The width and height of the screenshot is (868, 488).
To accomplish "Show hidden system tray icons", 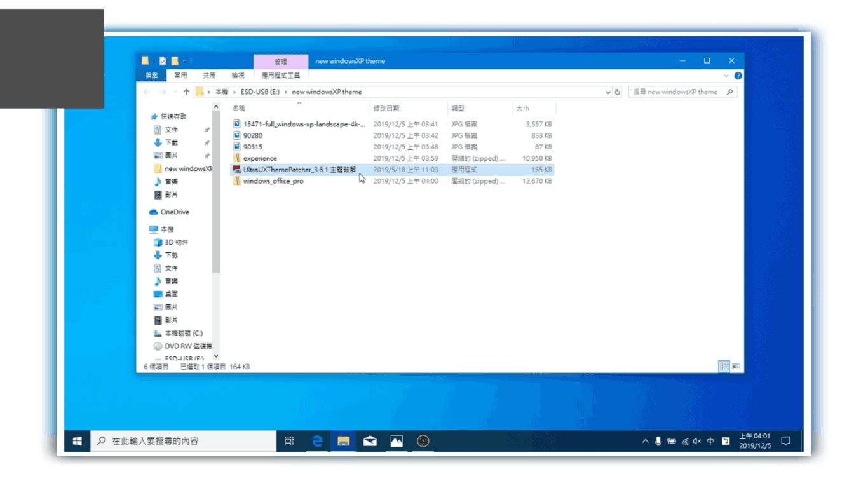I will pyautogui.click(x=646, y=441).
